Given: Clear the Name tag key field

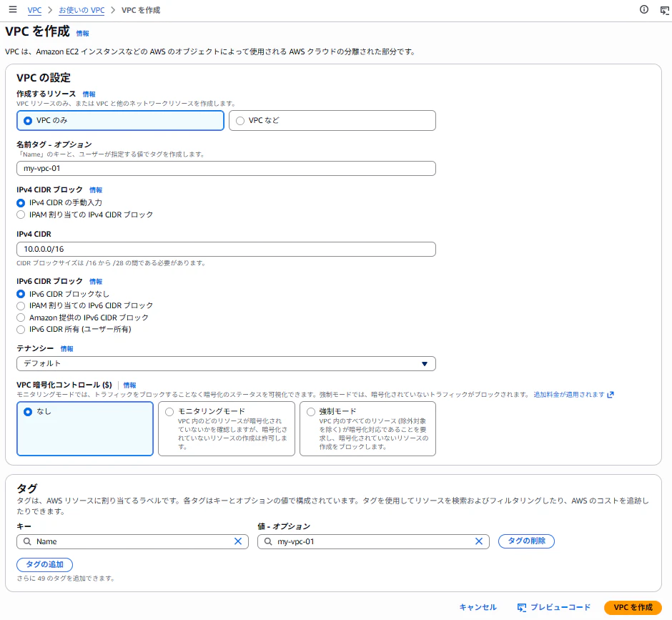Looking at the screenshot, I should pos(238,541).
